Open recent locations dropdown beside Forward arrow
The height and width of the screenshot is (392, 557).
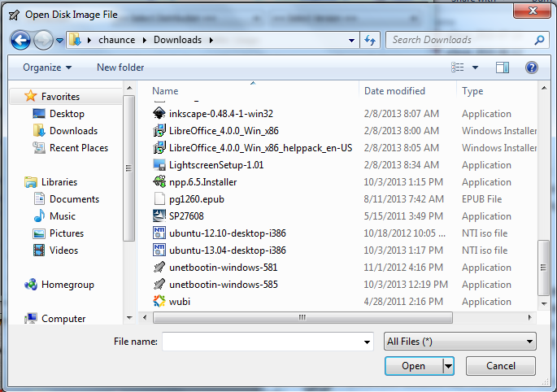click(59, 41)
